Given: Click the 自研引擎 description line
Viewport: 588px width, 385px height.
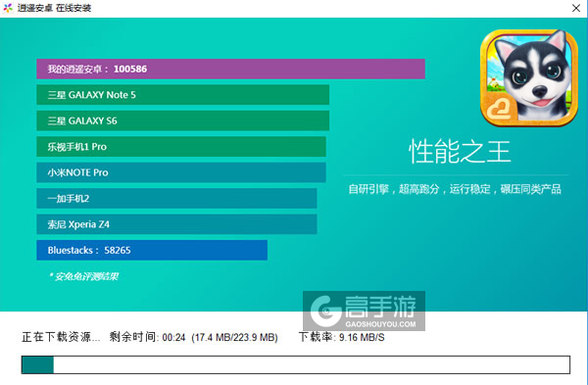Looking at the screenshot, I should point(455,189).
